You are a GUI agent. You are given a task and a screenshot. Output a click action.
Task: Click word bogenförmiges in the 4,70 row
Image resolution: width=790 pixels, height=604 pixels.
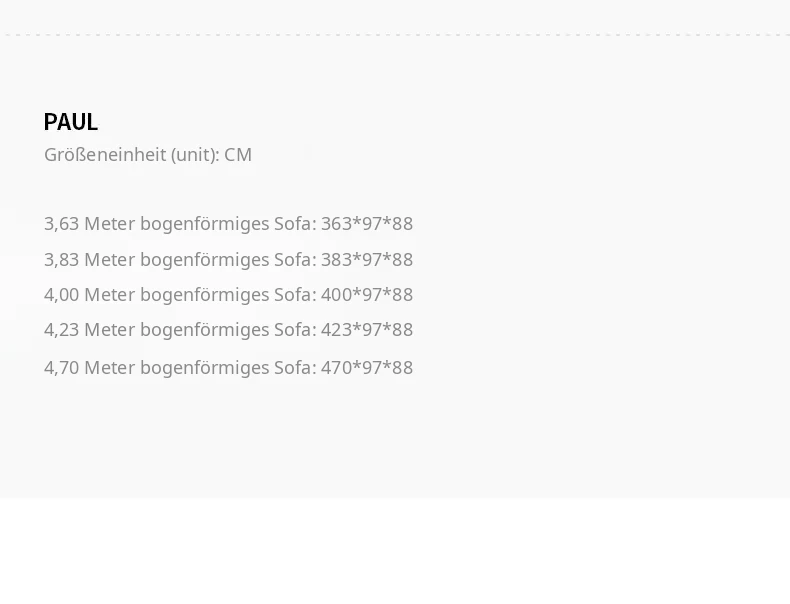point(205,369)
